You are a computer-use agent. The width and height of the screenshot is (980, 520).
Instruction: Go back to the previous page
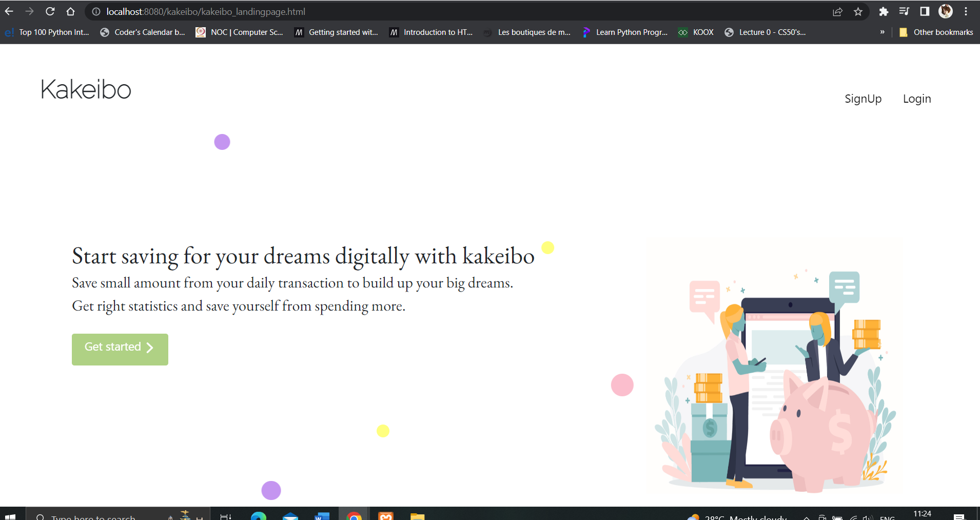(x=10, y=11)
